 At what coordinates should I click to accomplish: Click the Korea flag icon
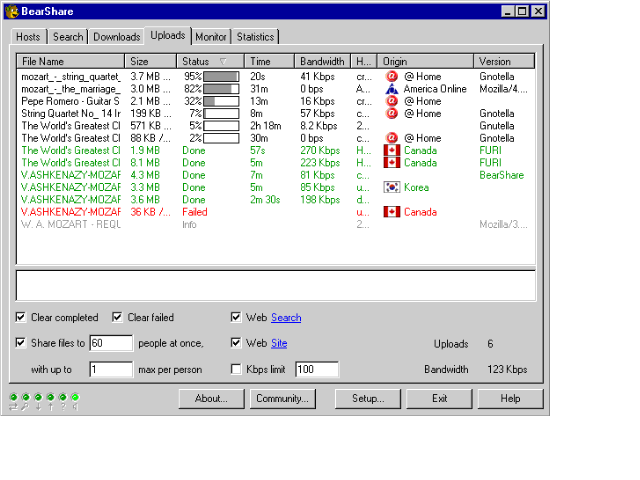coord(392,187)
